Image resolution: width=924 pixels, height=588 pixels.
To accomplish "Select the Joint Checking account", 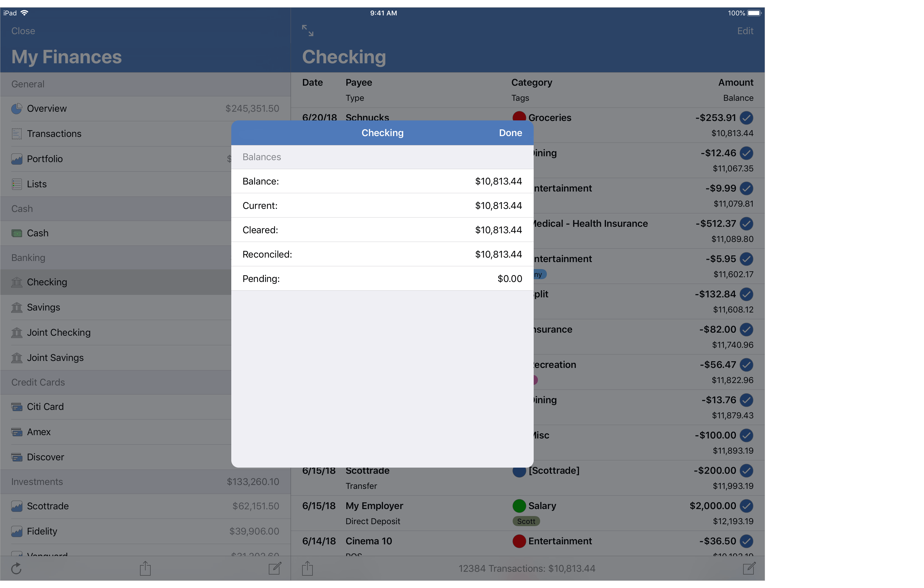I will point(59,333).
